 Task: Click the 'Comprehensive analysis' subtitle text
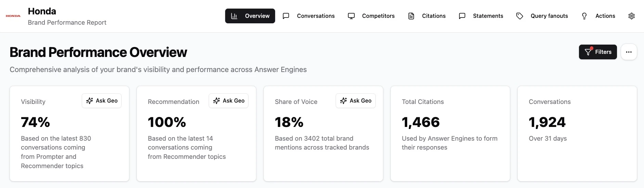pyautogui.click(x=158, y=70)
